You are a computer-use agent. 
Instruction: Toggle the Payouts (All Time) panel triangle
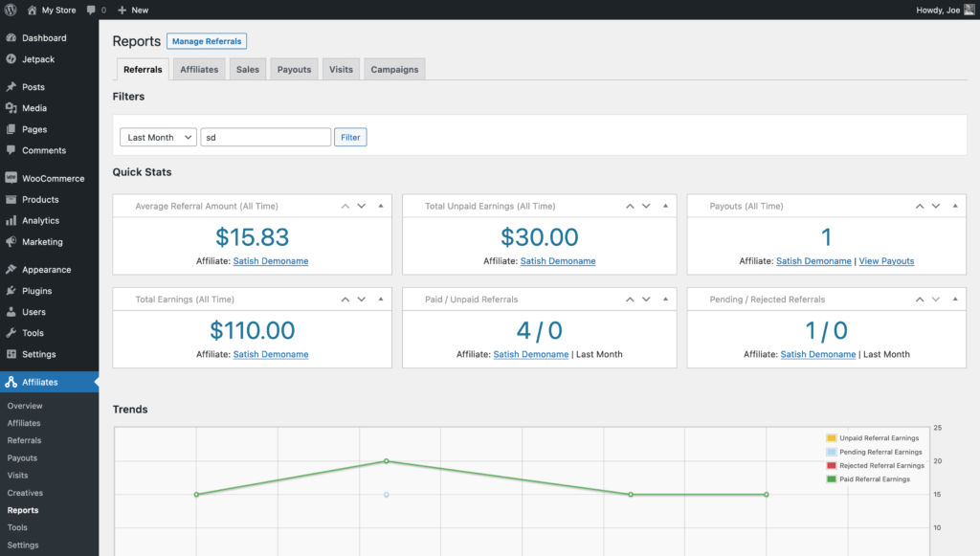point(954,206)
